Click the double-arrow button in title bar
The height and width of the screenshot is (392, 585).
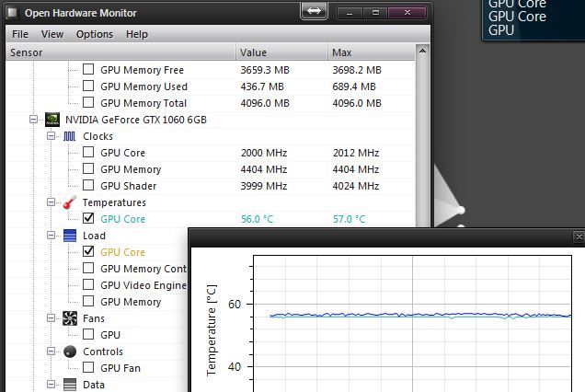pyautogui.click(x=314, y=11)
